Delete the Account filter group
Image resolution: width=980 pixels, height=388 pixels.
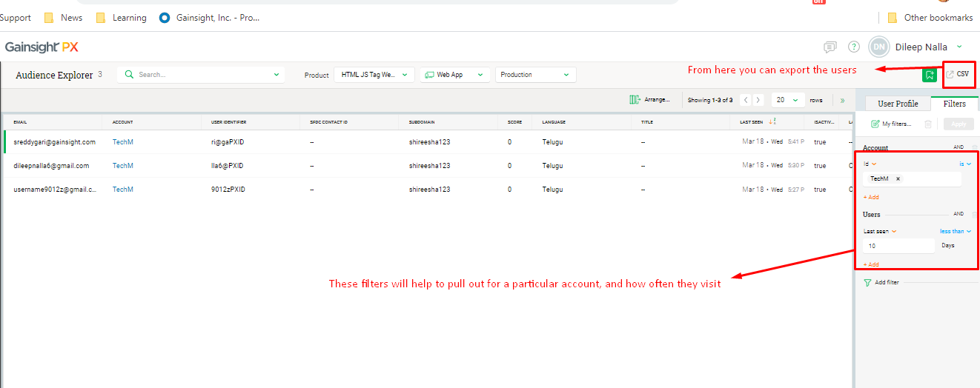tap(974, 148)
